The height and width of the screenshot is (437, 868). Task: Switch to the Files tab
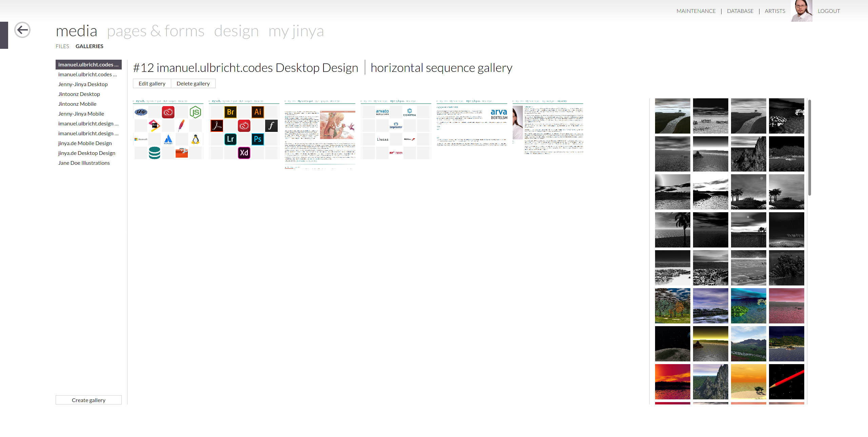(x=62, y=46)
